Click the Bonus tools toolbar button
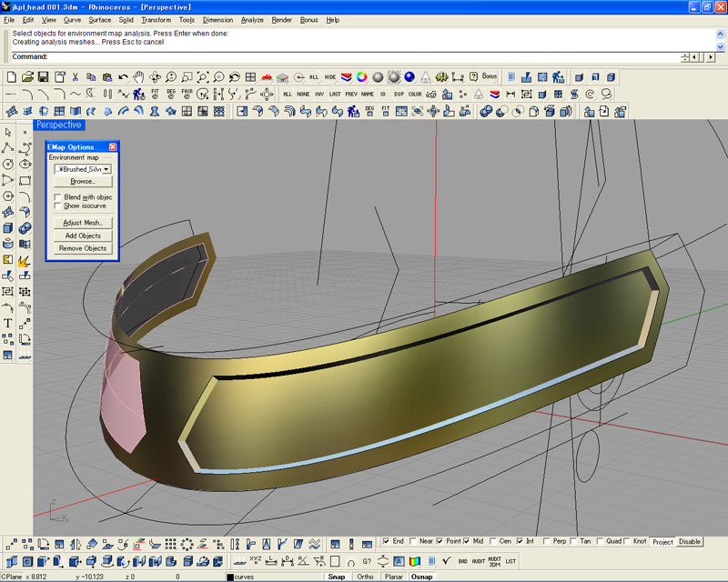 pyautogui.click(x=490, y=77)
